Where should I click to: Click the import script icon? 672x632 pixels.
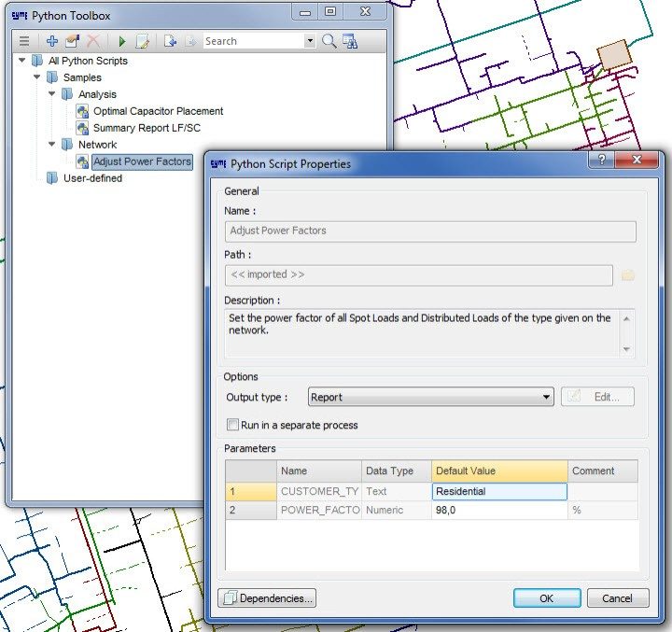click(x=170, y=41)
